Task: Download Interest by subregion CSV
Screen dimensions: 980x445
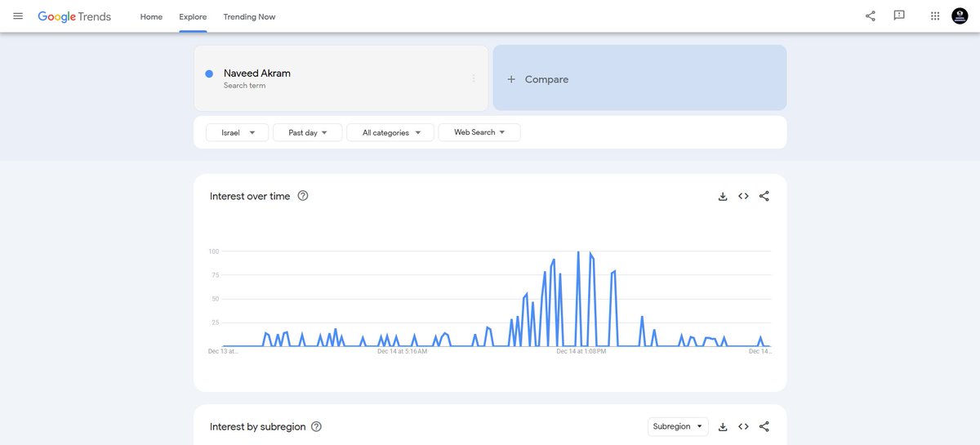Action: point(723,426)
